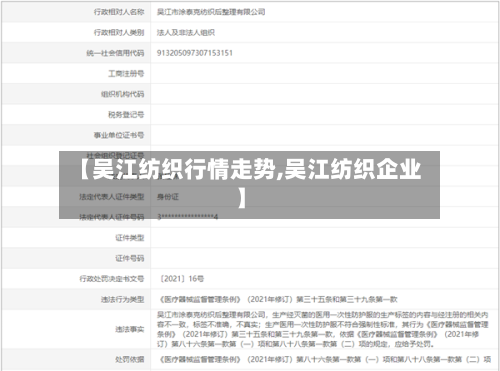Select the label 组织机构代码

123,94
